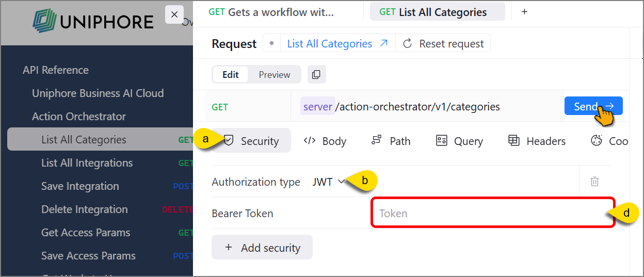Click the Bearer Token input field
Image resolution: width=644 pixels, height=277 pixels.
pyautogui.click(x=493, y=213)
